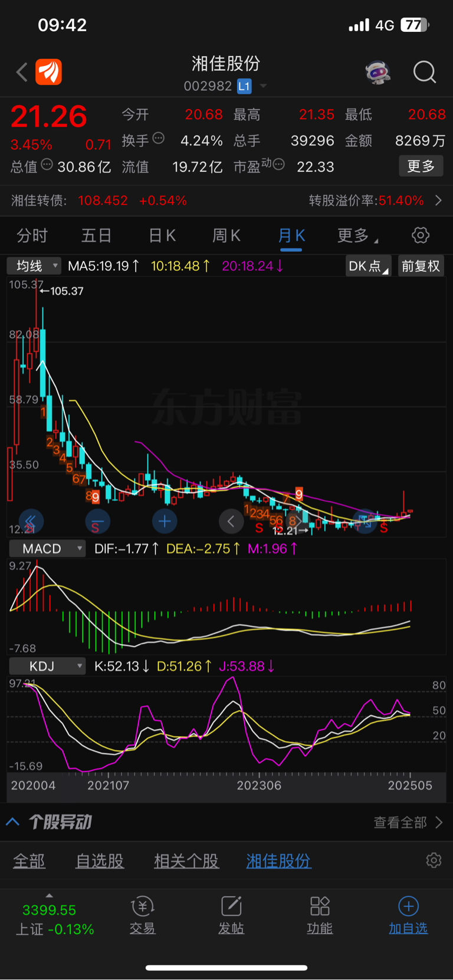Toggle 前复权 adjustment setting
Screen dimensions: 453x980
[421, 266]
